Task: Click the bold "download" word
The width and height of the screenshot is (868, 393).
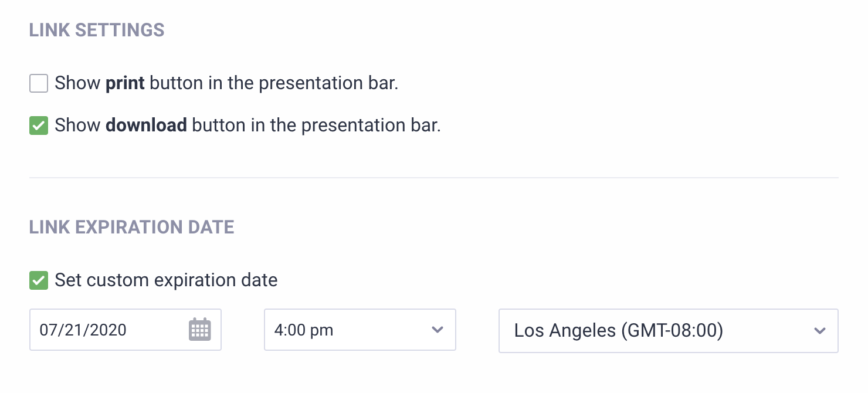Action: point(146,126)
